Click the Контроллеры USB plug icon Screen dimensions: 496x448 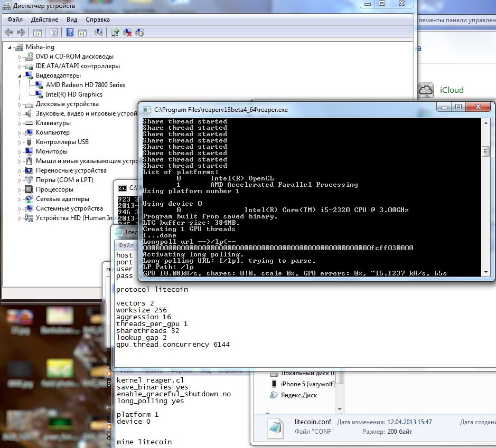pyautogui.click(x=29, y=142)
